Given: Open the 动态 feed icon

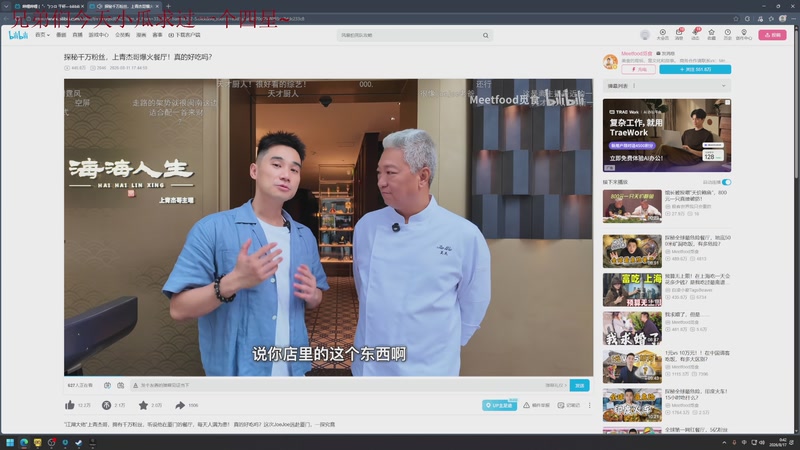Looking at the screenshot, I should tap(695, 34).
